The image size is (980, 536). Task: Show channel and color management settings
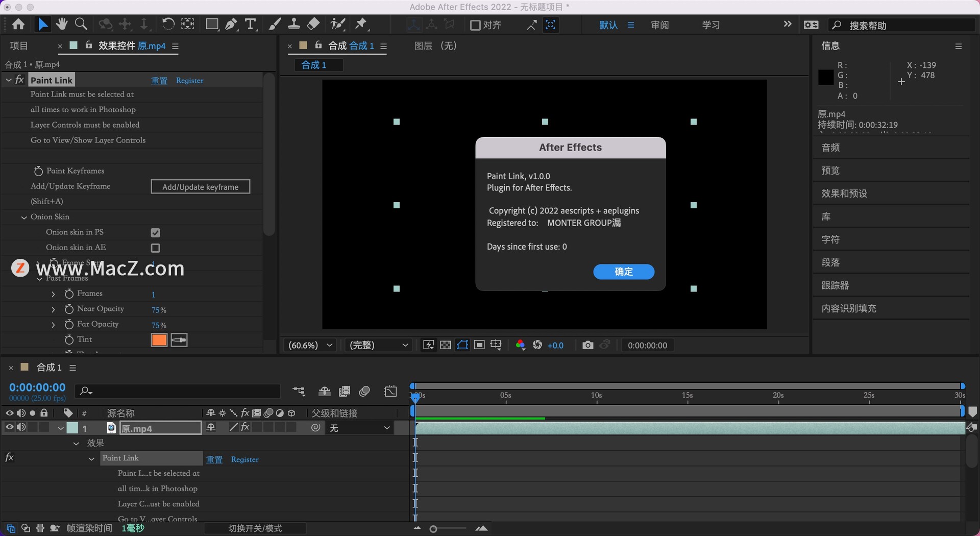pos(520,345)
